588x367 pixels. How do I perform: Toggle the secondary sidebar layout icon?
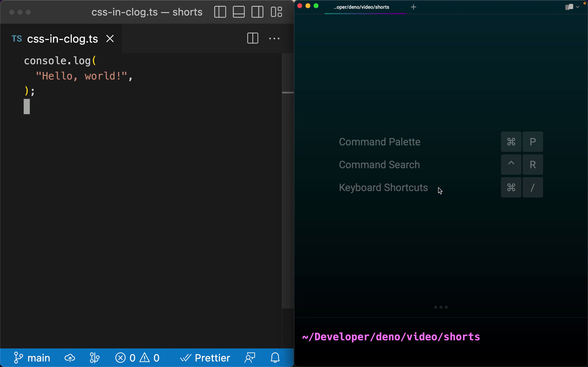click(x=257, y=12)
